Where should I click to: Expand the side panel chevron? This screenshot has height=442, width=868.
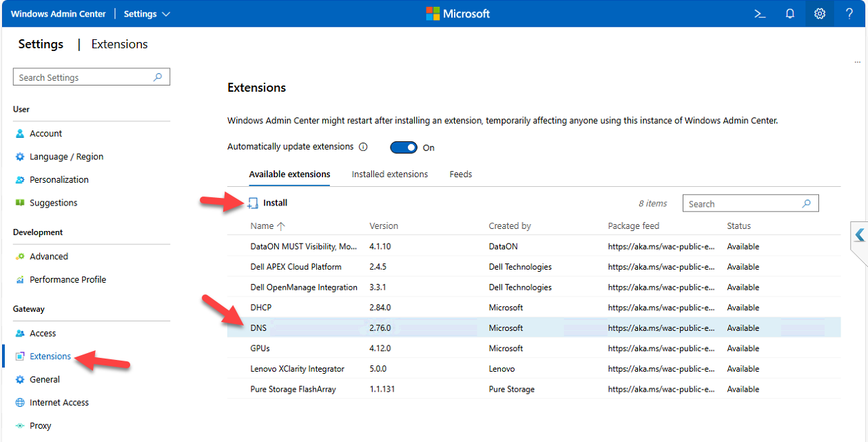click(859, 235)
